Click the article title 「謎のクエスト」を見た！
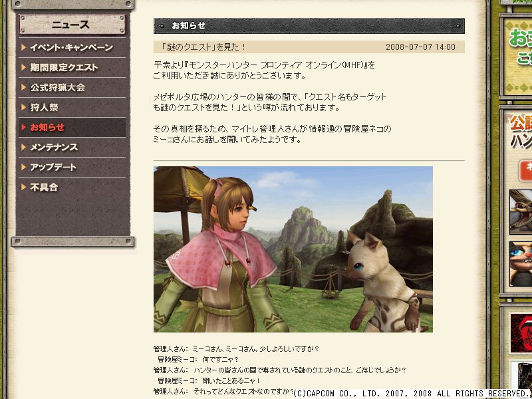 [203, 47]
